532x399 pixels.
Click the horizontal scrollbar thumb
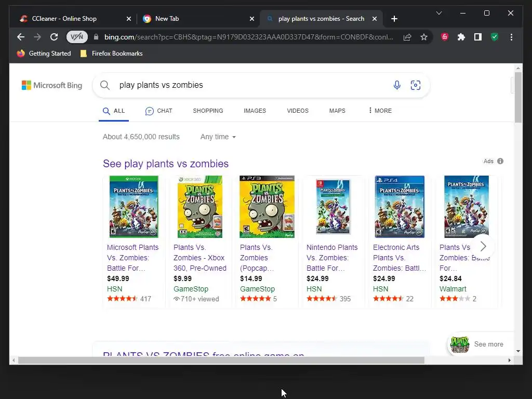(x=221, y=361)
